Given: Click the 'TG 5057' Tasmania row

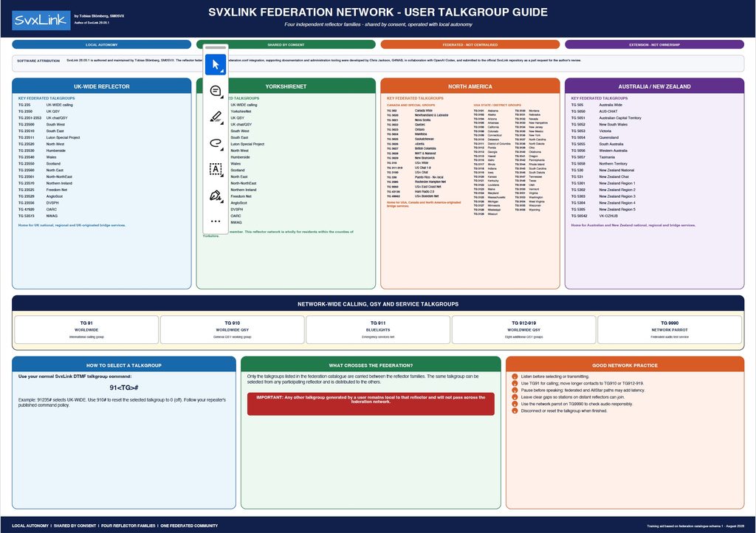Looking at the screenshot, I should coord(593,157).
